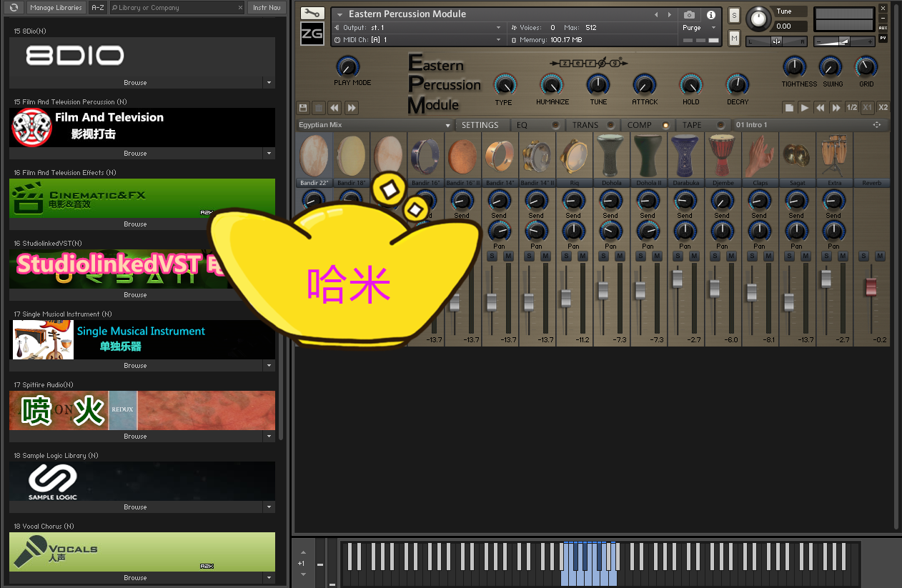The width and height of the screenshot is (902, 588).
Task: Open the instrument info icon
Action: click(x=710, y=14)
